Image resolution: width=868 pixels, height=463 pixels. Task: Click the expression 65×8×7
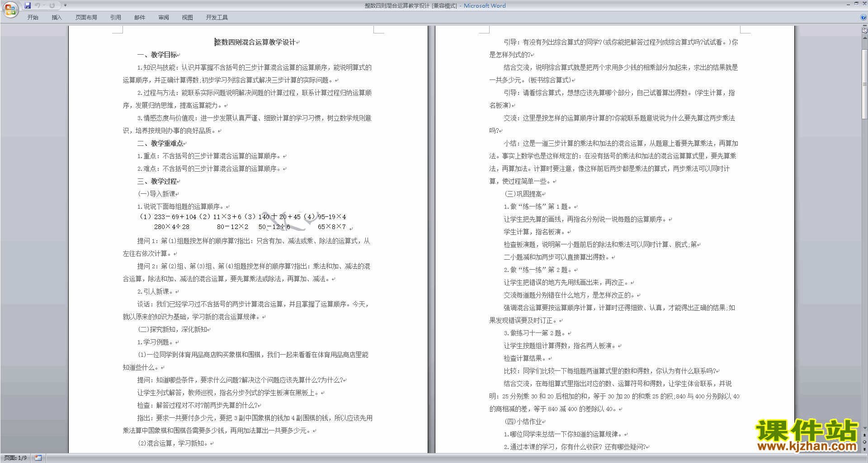point(332,227)
